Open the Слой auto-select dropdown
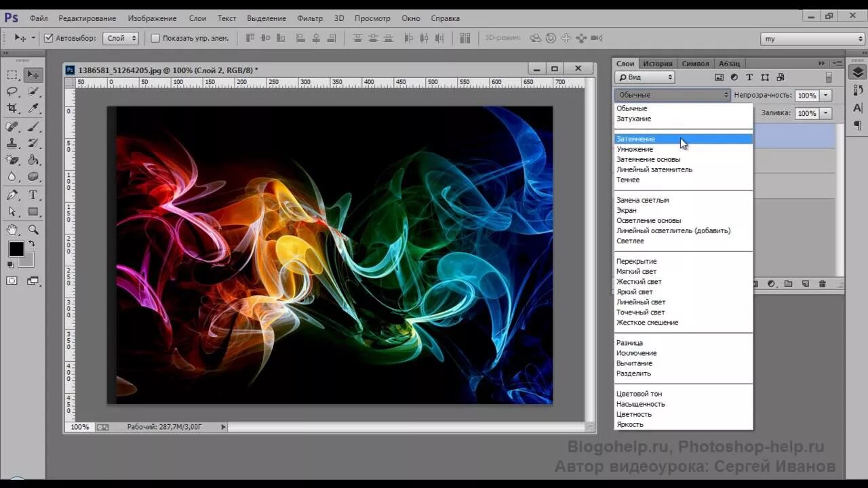Image resolution: width=868 pixels, height=488 pixels. tap(121, 39)
